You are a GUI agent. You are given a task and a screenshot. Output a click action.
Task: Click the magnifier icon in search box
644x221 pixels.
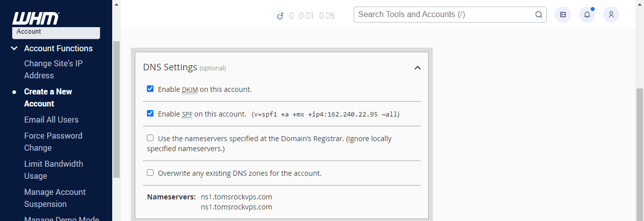[538, 15]
